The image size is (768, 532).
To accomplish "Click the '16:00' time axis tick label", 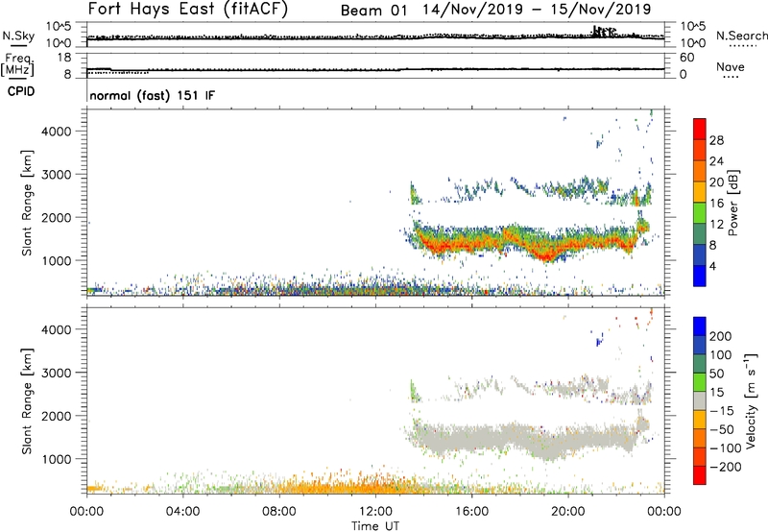I will click(471, 512).
